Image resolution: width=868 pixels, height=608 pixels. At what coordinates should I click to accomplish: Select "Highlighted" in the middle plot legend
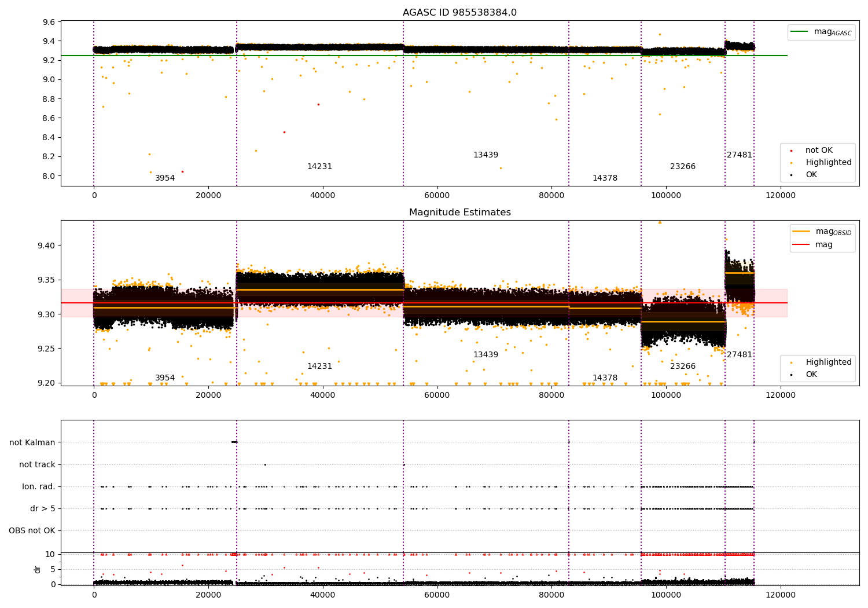point(828,362)
